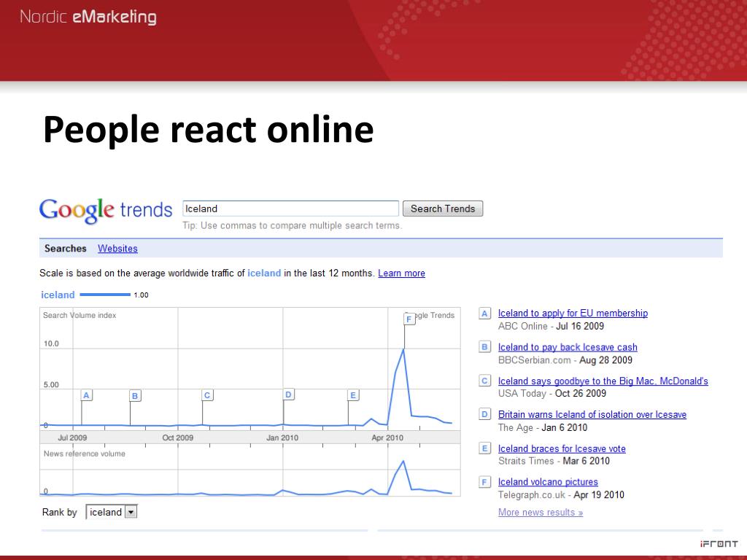
Task: Open Iceland braces for Icesave vote link
Action: point(562,448)
